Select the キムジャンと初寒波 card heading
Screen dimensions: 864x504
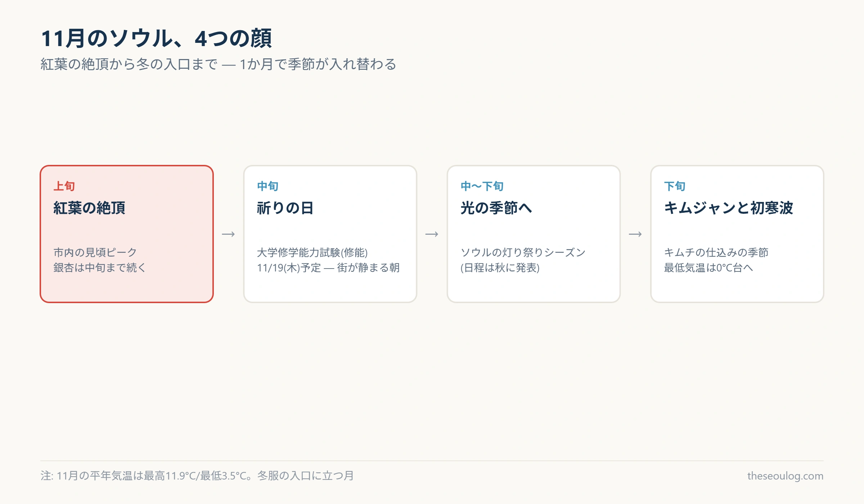point(728,208)
